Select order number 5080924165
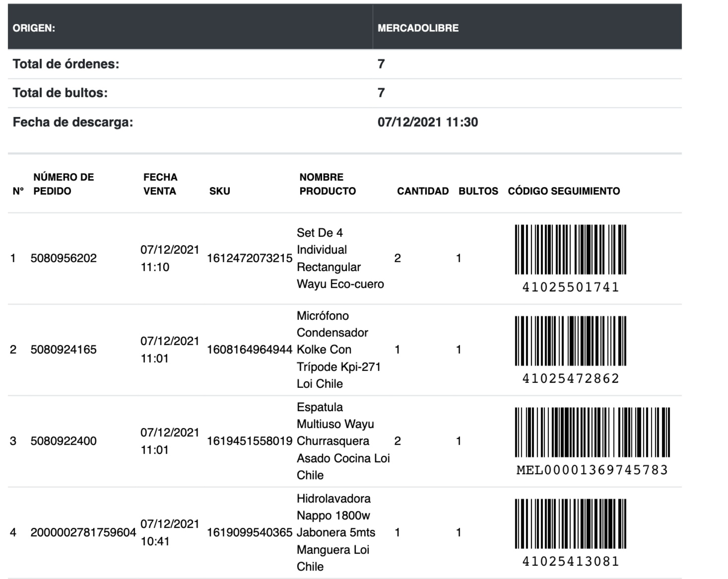This screenshot has height=579, width=728. pyautogui.click(x=64, y=349)
